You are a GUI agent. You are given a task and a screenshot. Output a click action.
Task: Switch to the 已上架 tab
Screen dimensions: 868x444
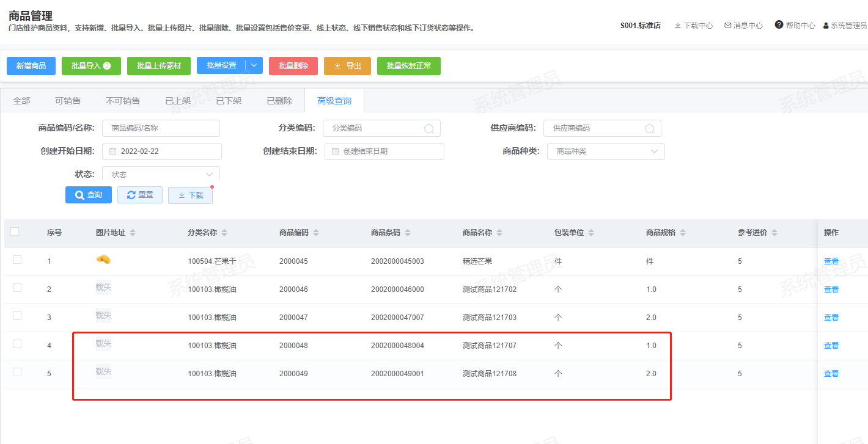pos(178,101)
